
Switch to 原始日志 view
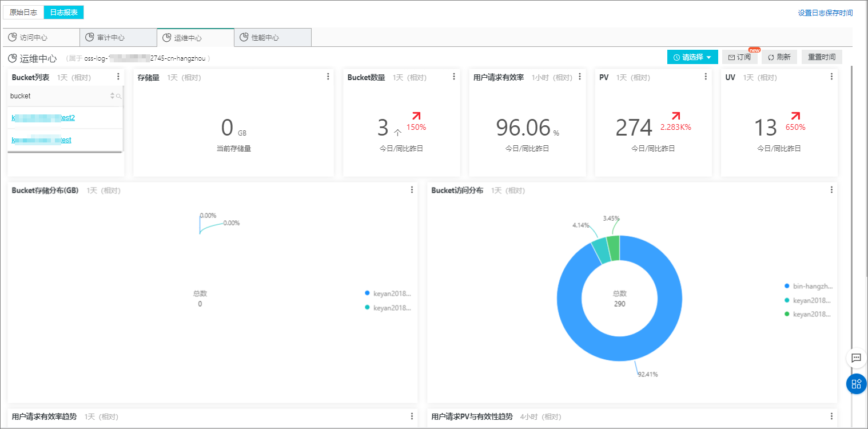23,12
